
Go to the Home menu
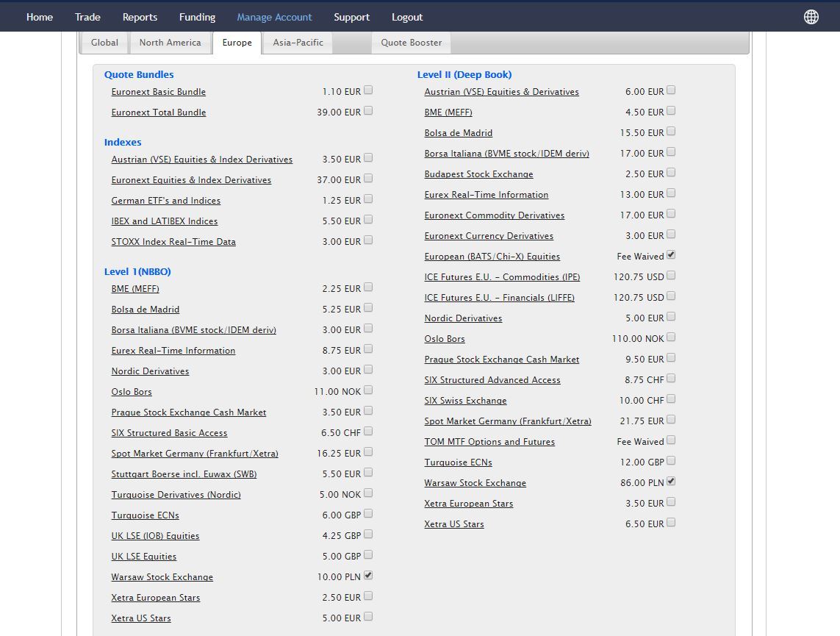40,17
